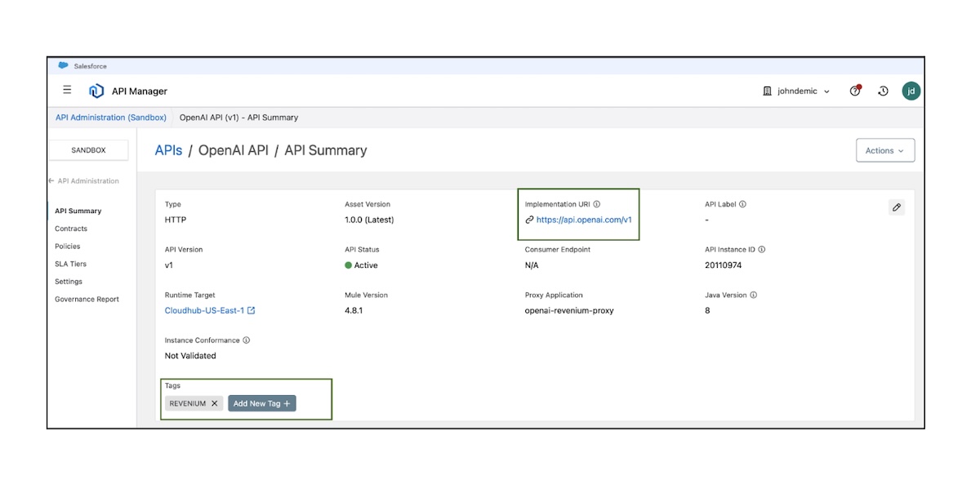Image resolution: width=980 pixels, height=489 pixels.
Task: Click the Type value HTTP
Action: click(x=176, y=220)
